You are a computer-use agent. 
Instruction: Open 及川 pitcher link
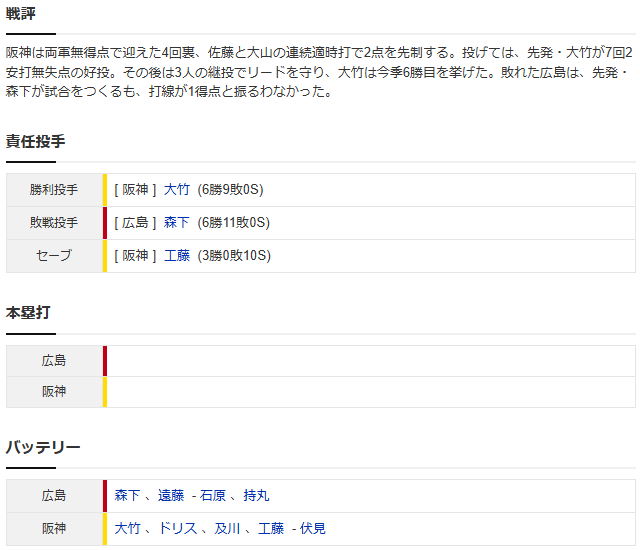[227, 529]
